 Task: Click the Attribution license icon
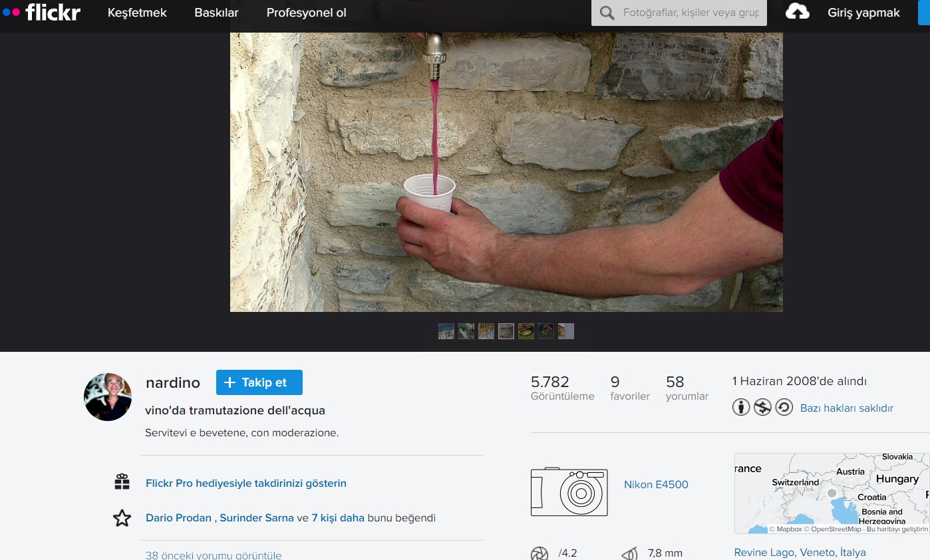tap(741, 407)
